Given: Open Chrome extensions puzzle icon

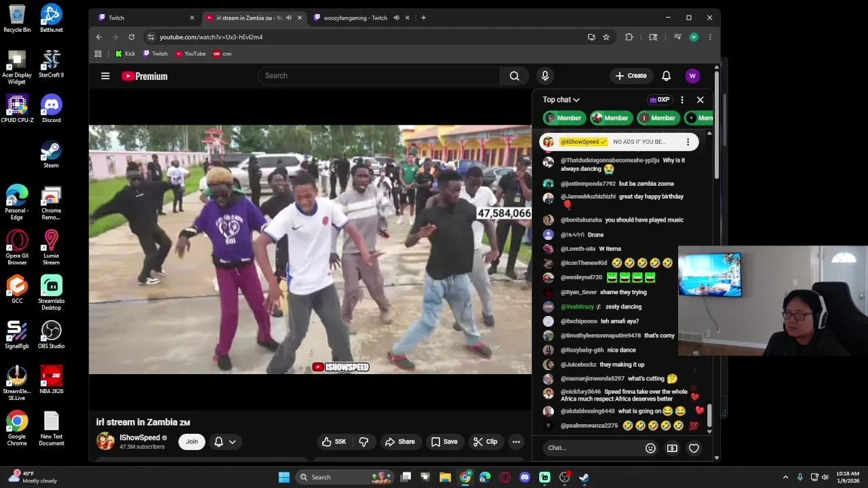Looking at the screenshot, I should pos(629,37).
